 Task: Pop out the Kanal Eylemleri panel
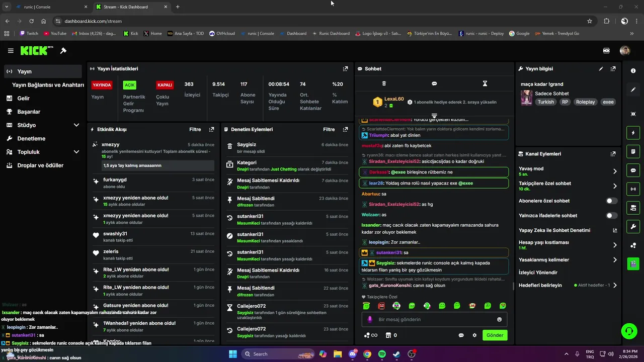point(613,154)
